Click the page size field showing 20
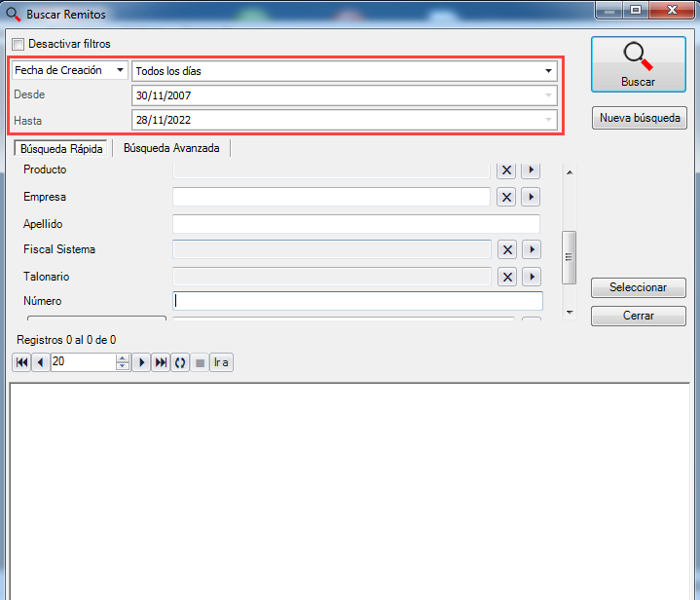The height and width of the screenshot is (600, 700). pos(84,362)
